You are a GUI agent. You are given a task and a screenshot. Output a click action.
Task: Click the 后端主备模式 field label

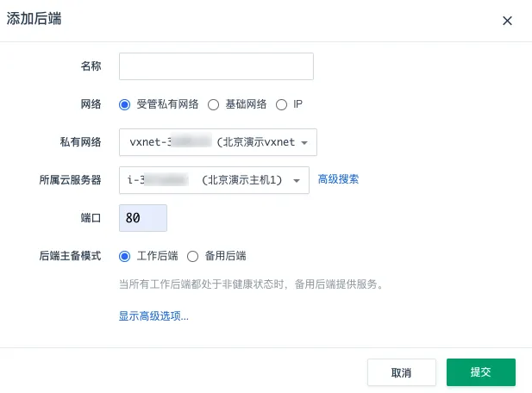coord(71,256)
